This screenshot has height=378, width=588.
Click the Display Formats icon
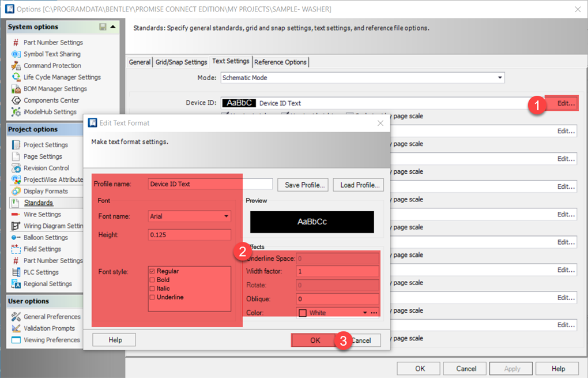[16, 191]
